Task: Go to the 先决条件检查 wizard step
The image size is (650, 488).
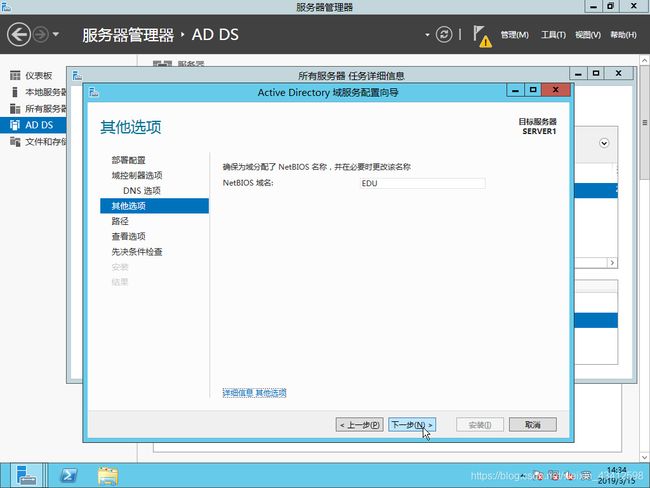Action: coord(137,252)
